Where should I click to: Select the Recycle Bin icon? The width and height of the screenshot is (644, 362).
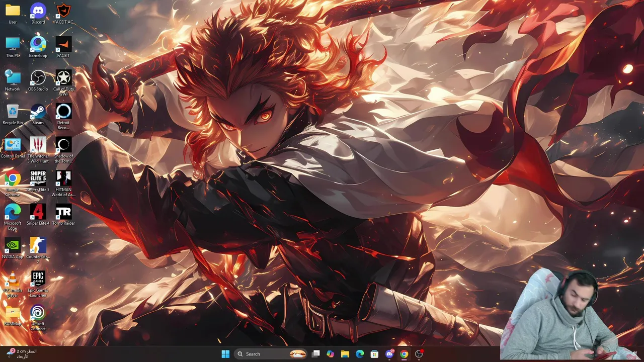click(x=13, y=114)
